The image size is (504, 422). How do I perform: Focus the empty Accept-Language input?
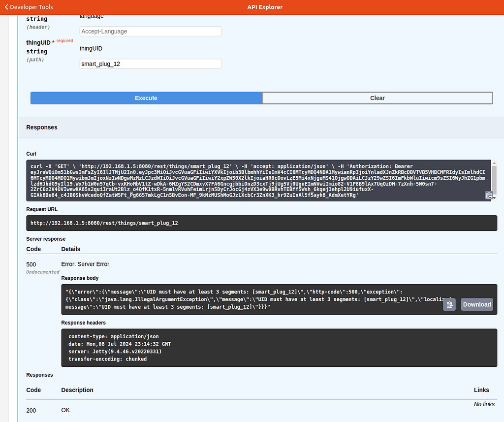(150, 31)
